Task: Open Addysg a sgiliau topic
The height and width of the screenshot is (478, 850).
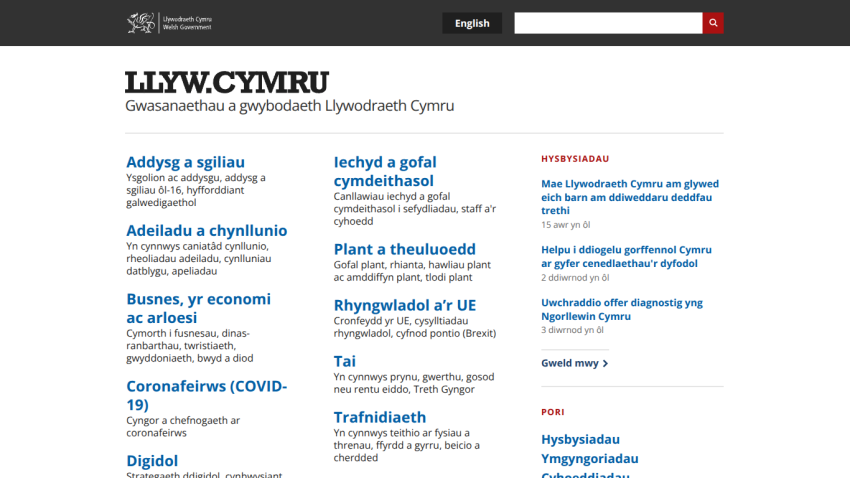Action: (x=185, y=162)
